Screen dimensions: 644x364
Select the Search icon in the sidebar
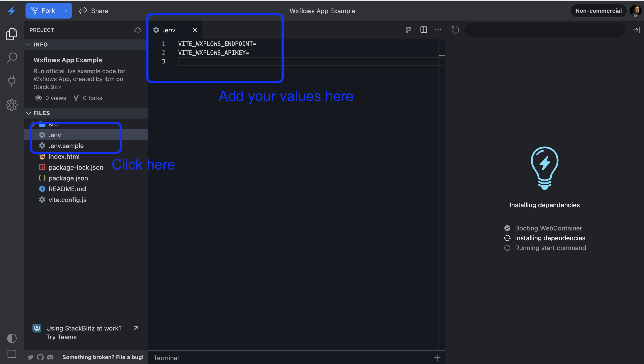tap(11, 58)
